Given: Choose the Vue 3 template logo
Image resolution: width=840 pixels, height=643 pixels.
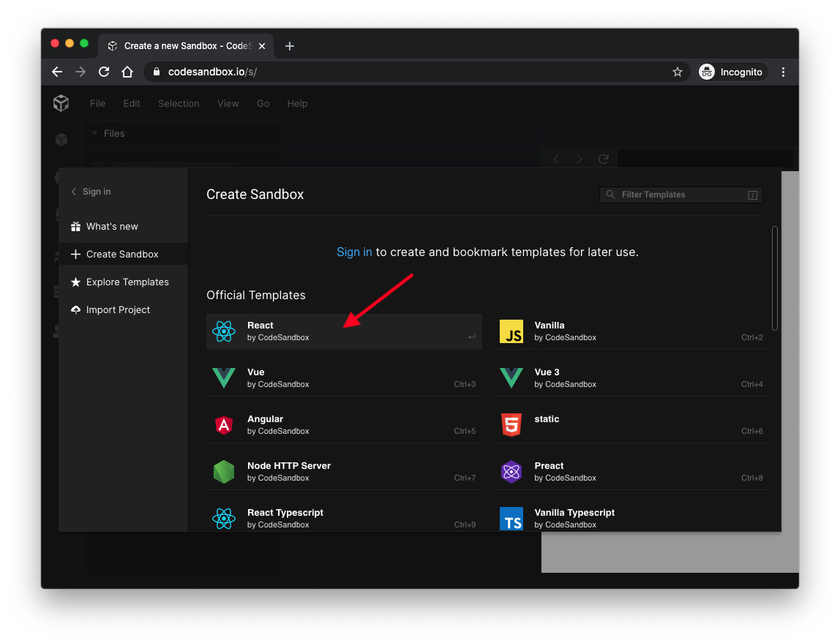Looking at the screenshot, I should tap(511, 378).
